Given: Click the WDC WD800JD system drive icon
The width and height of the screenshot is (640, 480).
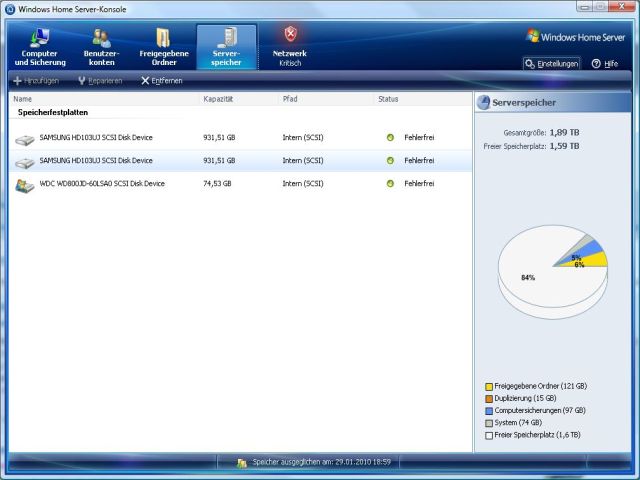Looking at the screenshot, I should 24,186.
